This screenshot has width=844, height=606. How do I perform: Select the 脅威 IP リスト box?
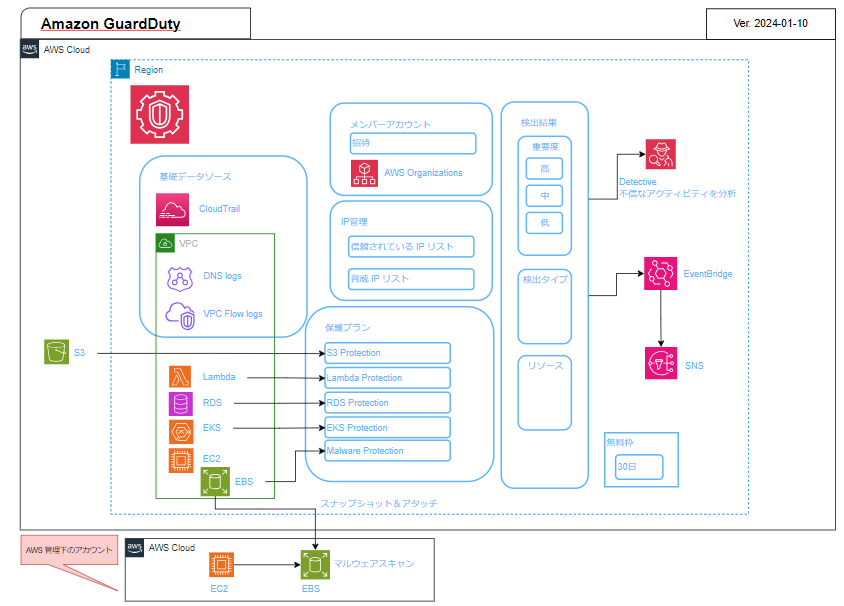(410, 278)
